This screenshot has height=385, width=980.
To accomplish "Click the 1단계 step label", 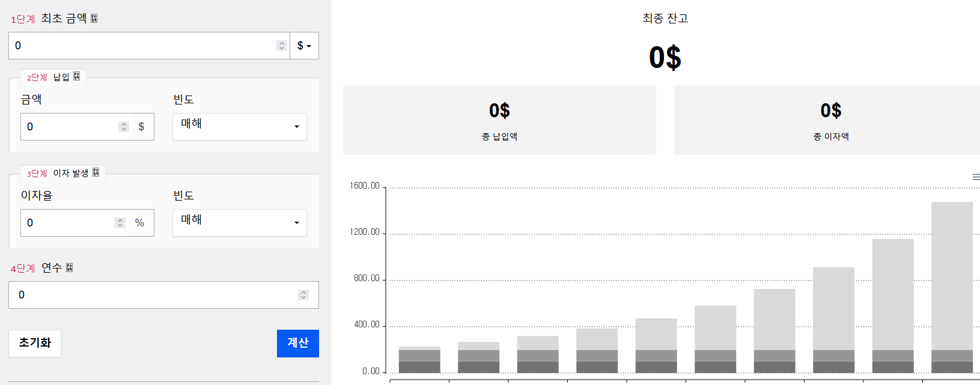I will (x=23, y=19).
